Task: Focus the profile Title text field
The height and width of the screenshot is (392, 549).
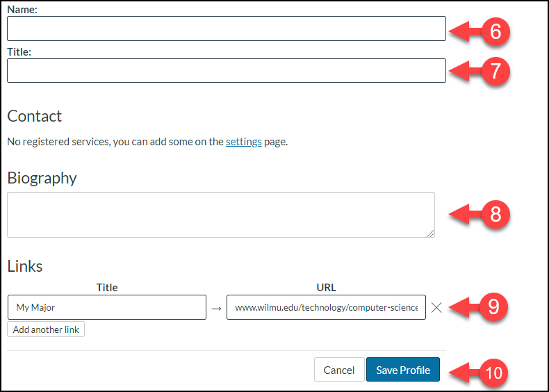Action: [226, 70]
